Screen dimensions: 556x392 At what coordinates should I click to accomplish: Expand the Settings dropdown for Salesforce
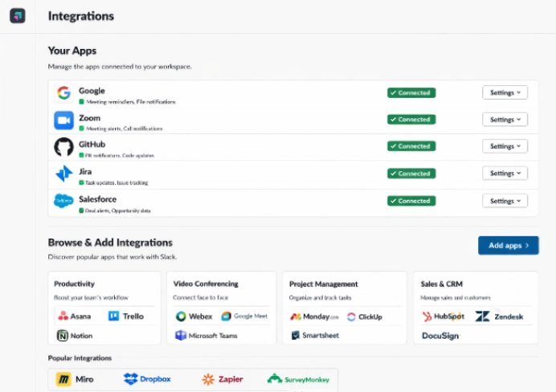505,201
